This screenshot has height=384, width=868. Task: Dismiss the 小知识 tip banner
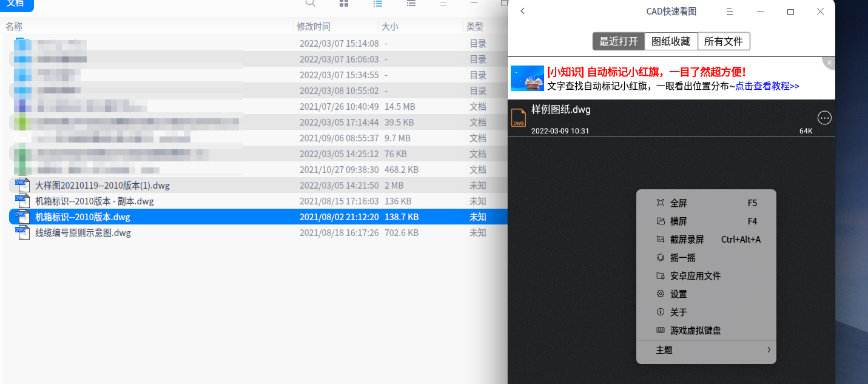click(829, 62)
